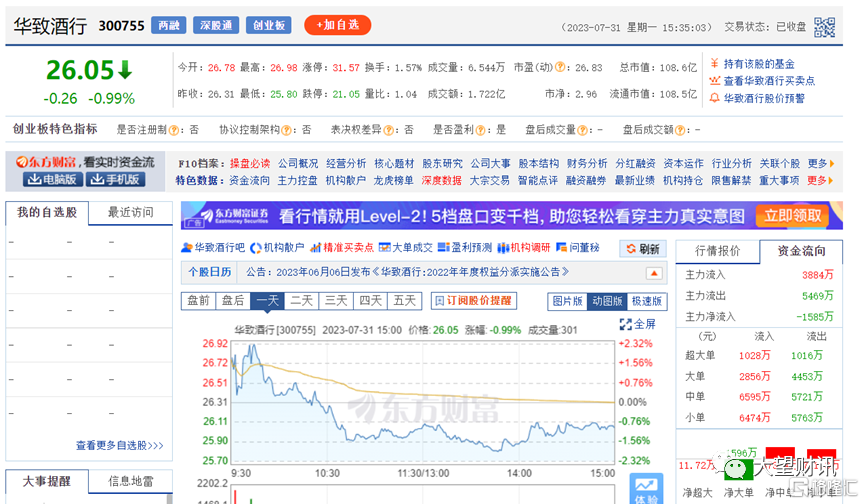
Task: Click the 华致酒行吧 forum icon
Action: pyautogui.click(x=187, y=248)
